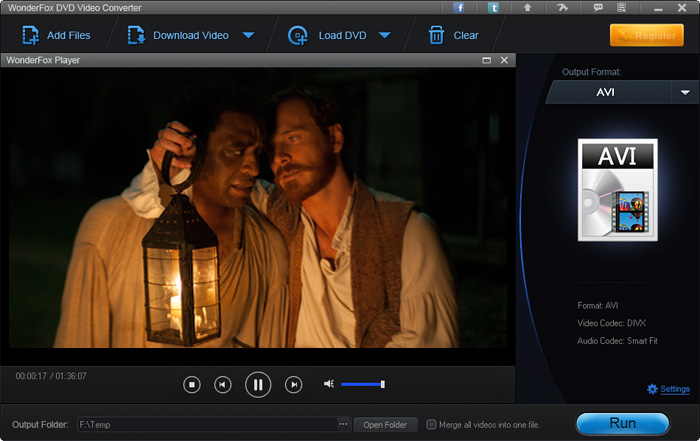Click the Video Codec: DIVX text
The height and width of the screenshot is (441, 700).
pos(611,323)
